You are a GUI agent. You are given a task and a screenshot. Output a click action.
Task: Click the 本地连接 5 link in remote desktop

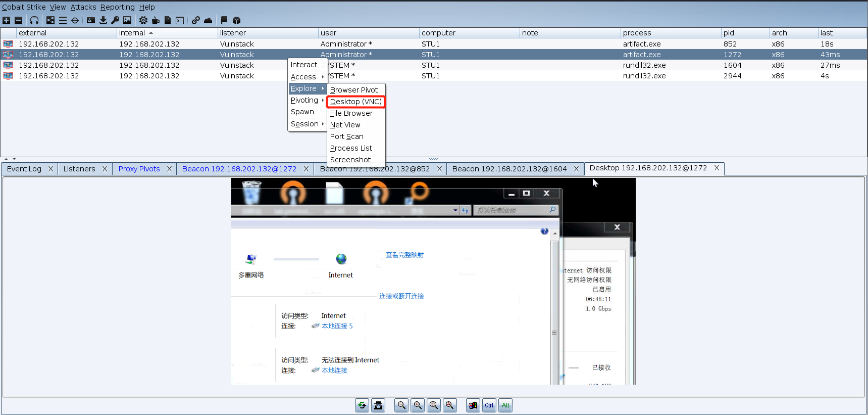point(337,326)
